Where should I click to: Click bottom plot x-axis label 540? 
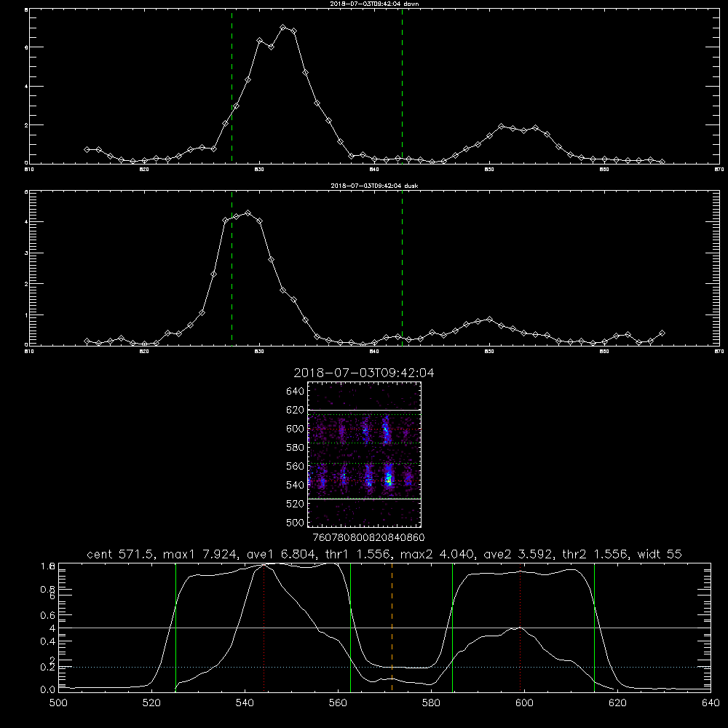(x=245, y=703)
